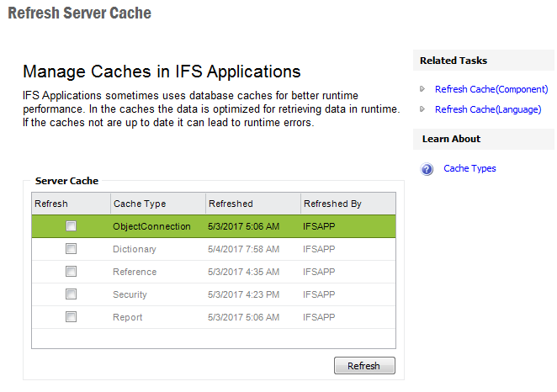Sort by Refreshed column header
The width and height of the screenshot is (557, 392).
pyautogui.click(x=253, y=204)
